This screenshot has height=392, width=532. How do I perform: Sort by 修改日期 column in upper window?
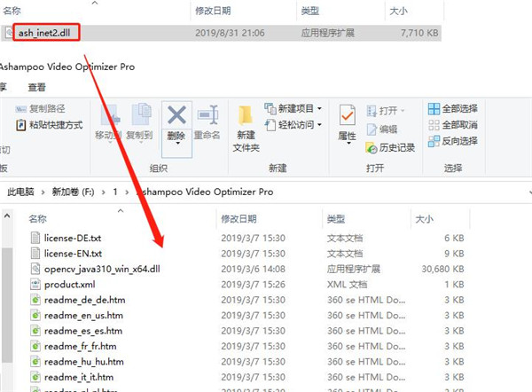(213, 11)
